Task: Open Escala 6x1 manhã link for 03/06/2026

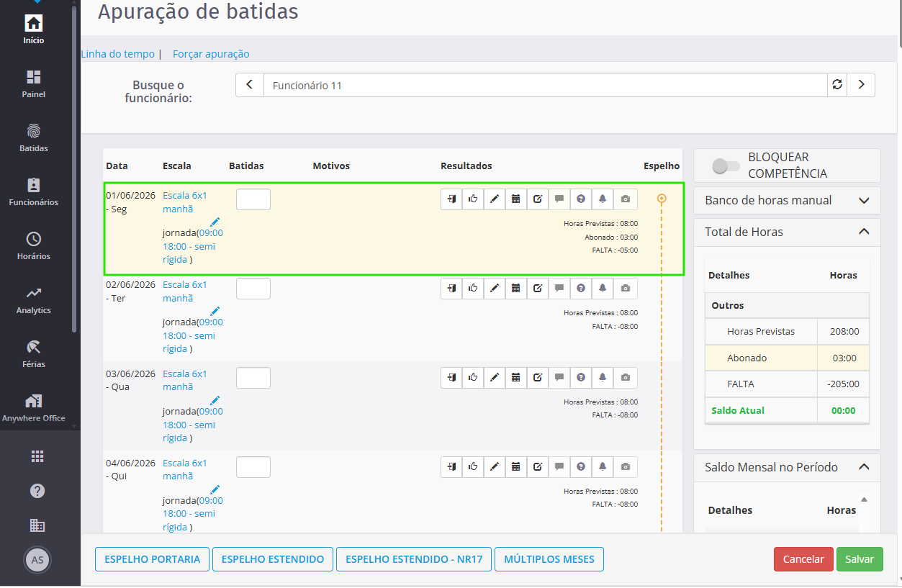Action: coord(185,381)
